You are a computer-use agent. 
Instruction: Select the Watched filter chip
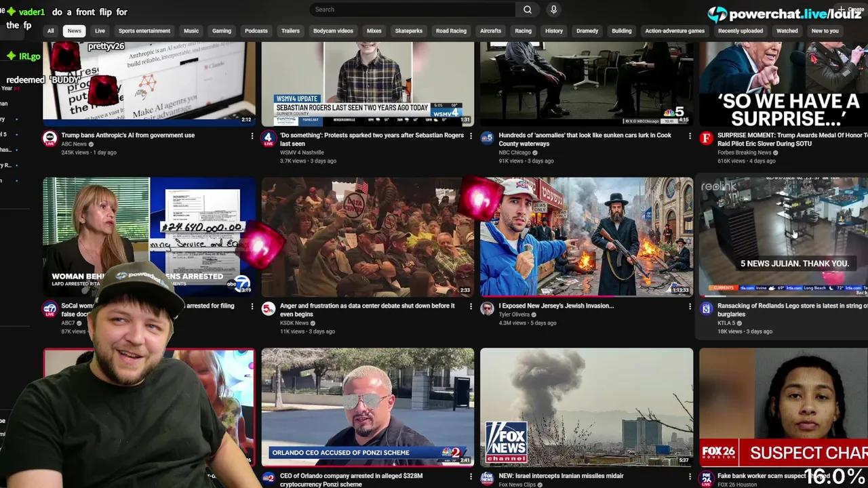click(787, 30)
